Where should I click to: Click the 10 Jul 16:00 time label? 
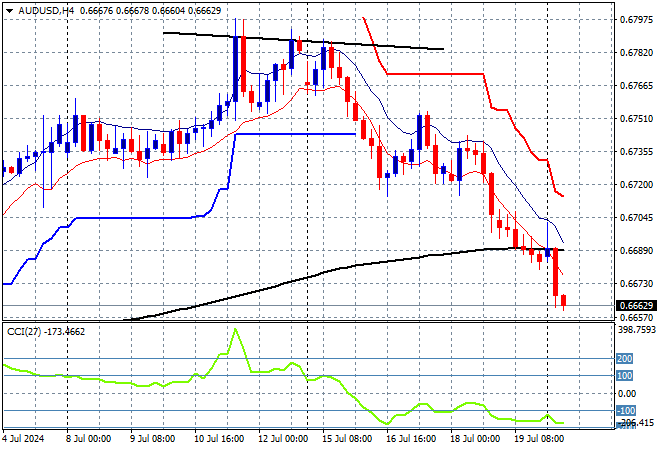pos(219,439)
